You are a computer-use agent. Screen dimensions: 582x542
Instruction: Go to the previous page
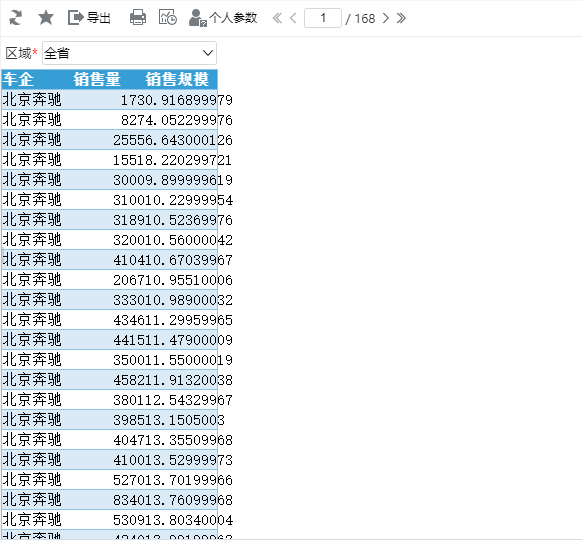293,18
